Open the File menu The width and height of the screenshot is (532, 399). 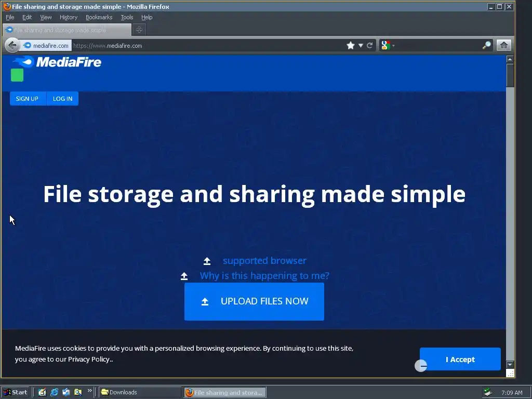point(10,17)
